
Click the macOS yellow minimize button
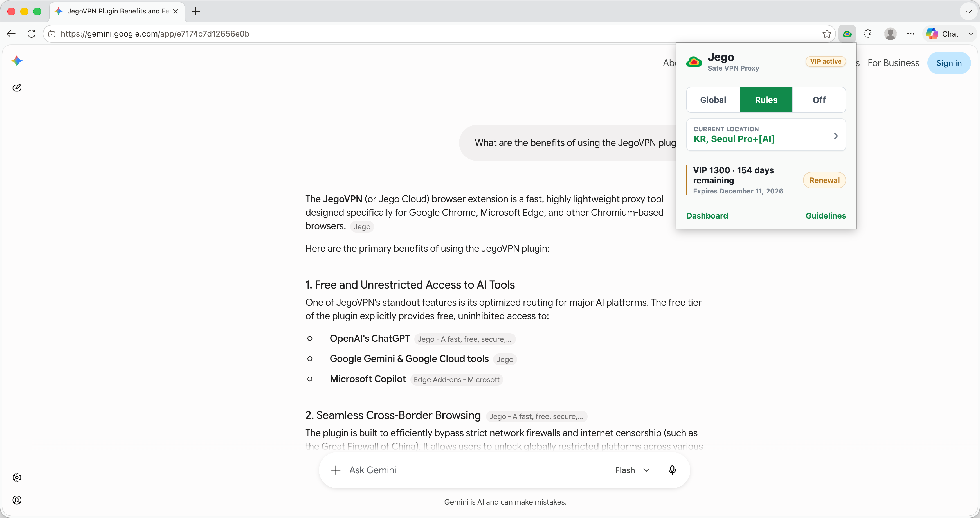click(x=24, y=12)
